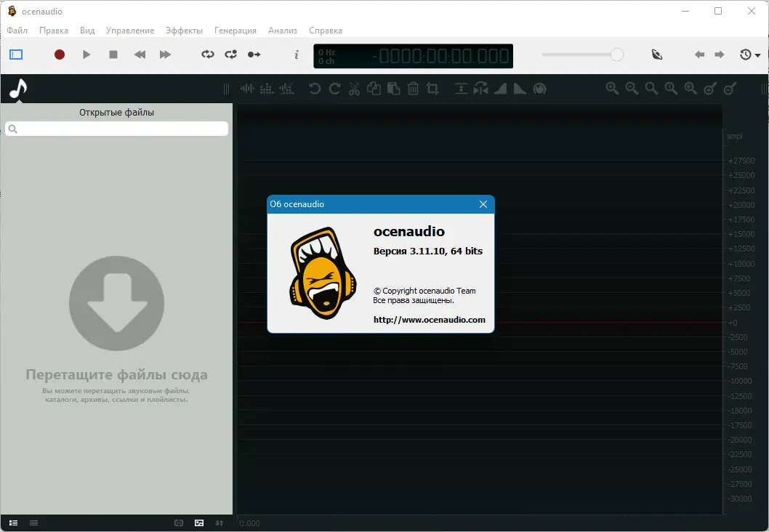769x532 pixels.
Task: Click the 'Открытые файлы' panel heading
Action: [117, 112]
